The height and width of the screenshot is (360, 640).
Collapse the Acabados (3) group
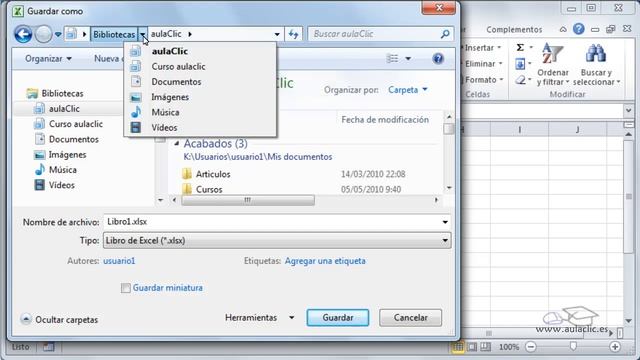(x=177, y=143)
